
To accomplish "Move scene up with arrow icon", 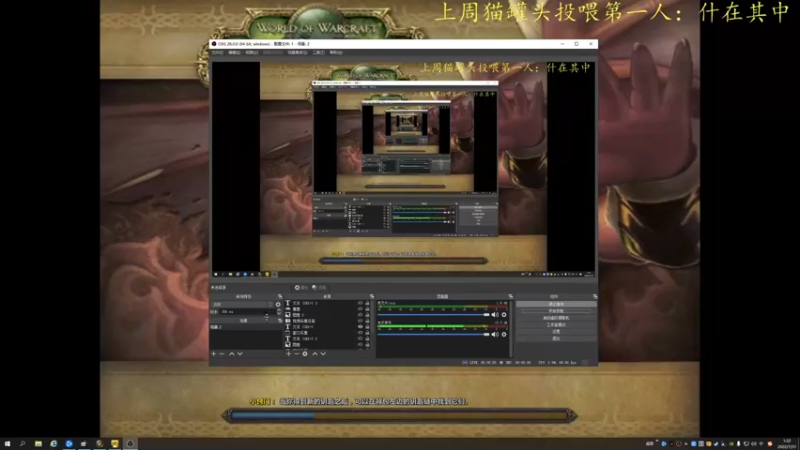I will [x=231, y=354].
